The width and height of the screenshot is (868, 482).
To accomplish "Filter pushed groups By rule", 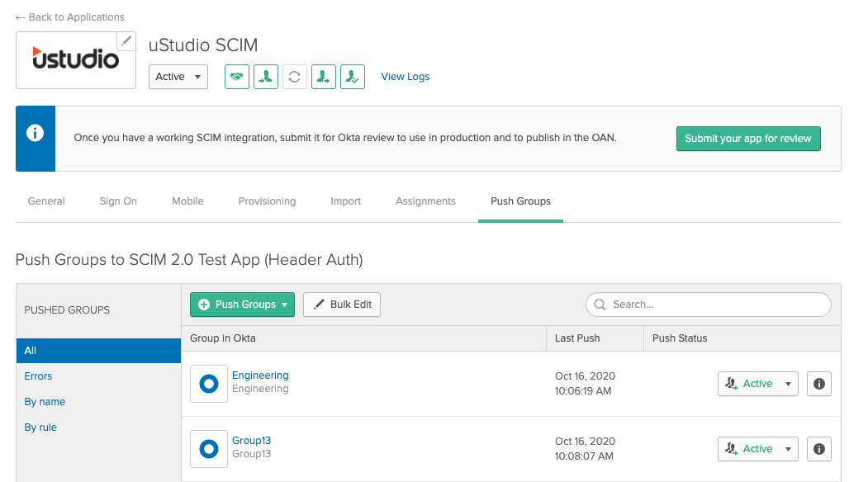I will tap(40, 428).
